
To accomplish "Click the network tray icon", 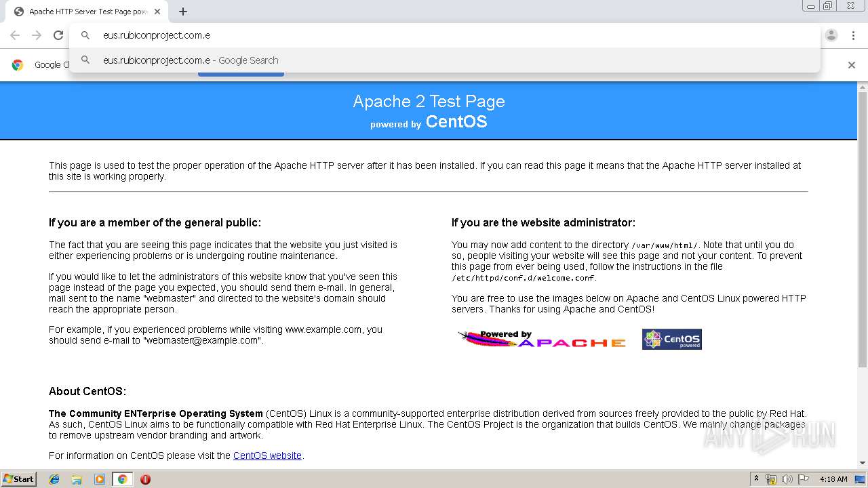I will point(771,479).
